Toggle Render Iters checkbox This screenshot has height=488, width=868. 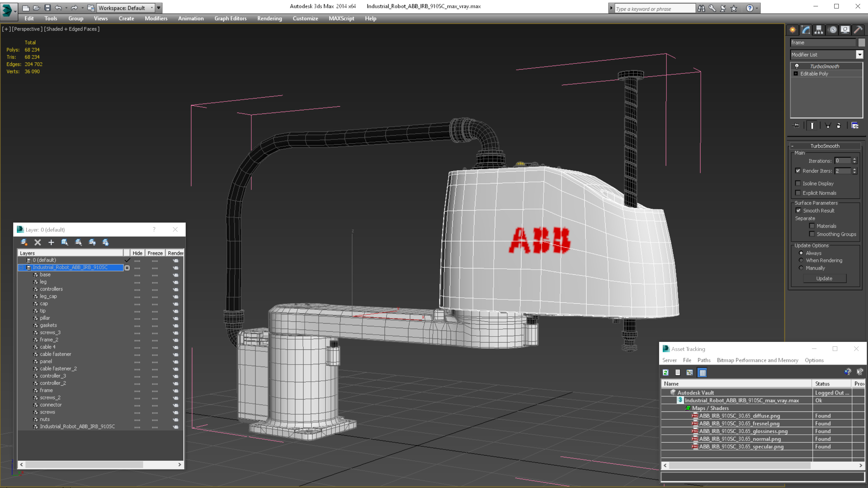(797, 170)
